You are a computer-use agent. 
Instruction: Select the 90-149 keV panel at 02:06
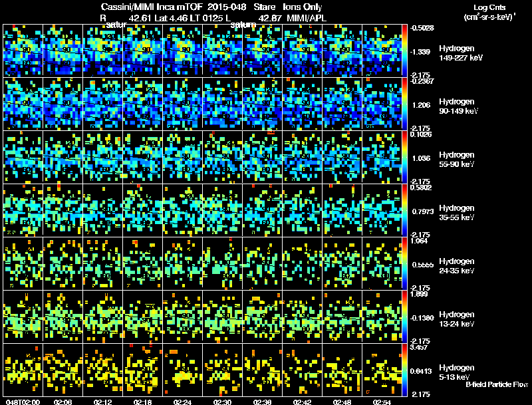pyautogui.click(x=63, y=104)
